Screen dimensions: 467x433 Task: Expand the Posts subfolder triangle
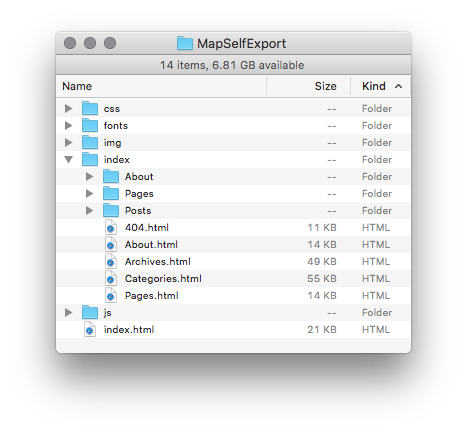click(x=90, y=210)
